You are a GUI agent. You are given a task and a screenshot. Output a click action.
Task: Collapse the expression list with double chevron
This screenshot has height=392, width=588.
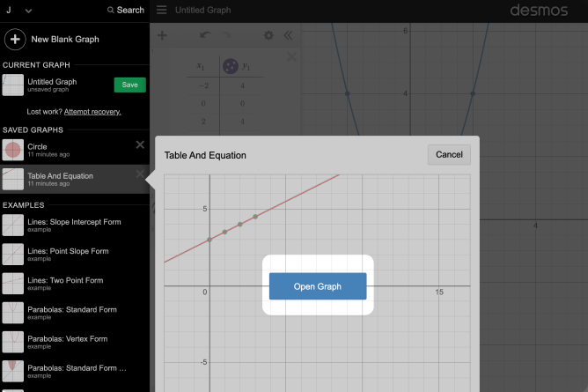(x=288, y=36)
